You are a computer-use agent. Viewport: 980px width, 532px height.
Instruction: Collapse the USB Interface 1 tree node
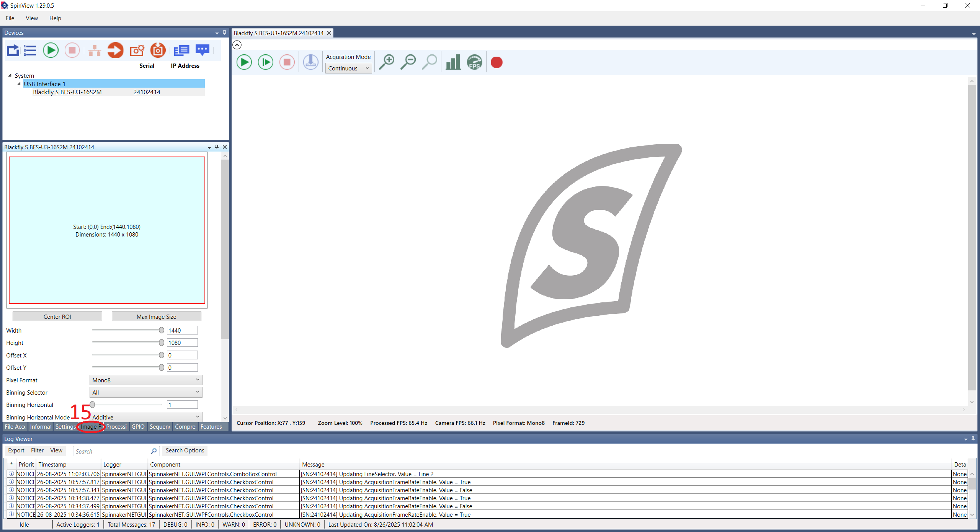point(19,84)
